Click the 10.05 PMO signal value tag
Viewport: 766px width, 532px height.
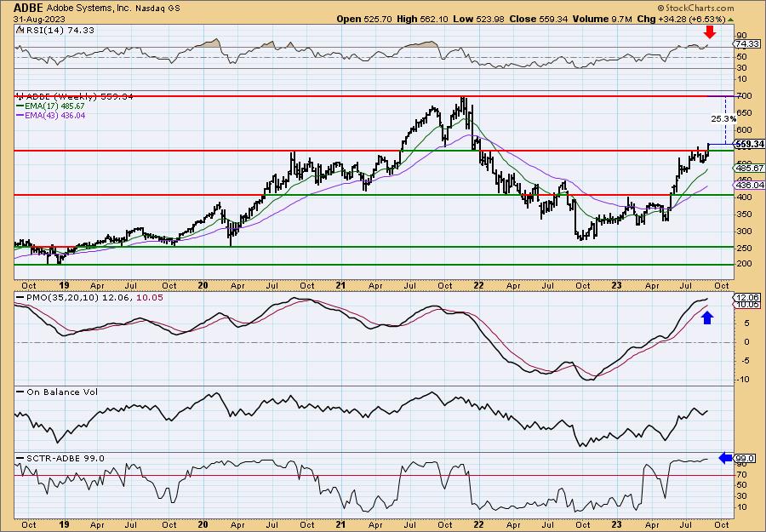pyautogui.click(x=747, y=305)
